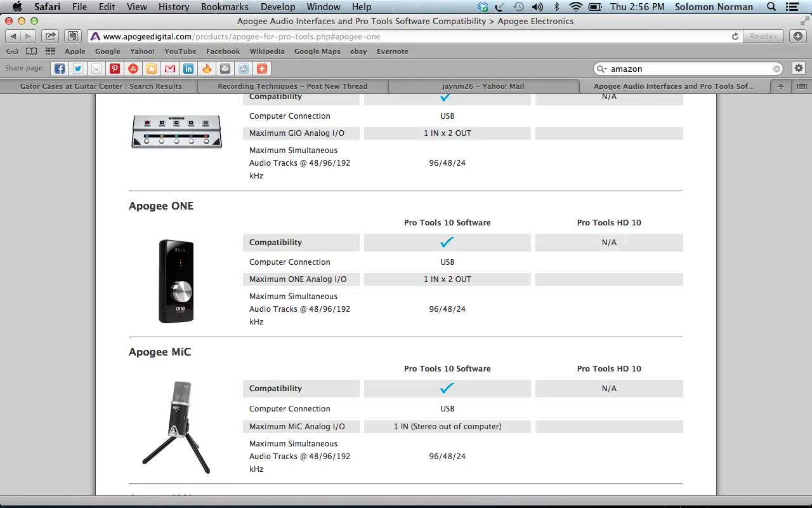Open the Evernote bookmark
This screenshot has width=812, height=508.
pyautogui.click(x=393, y=51)
